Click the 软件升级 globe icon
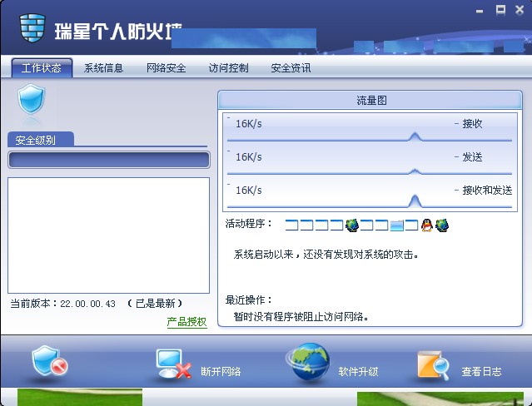This screenshot has height=406, width=532. pos(310,362)
